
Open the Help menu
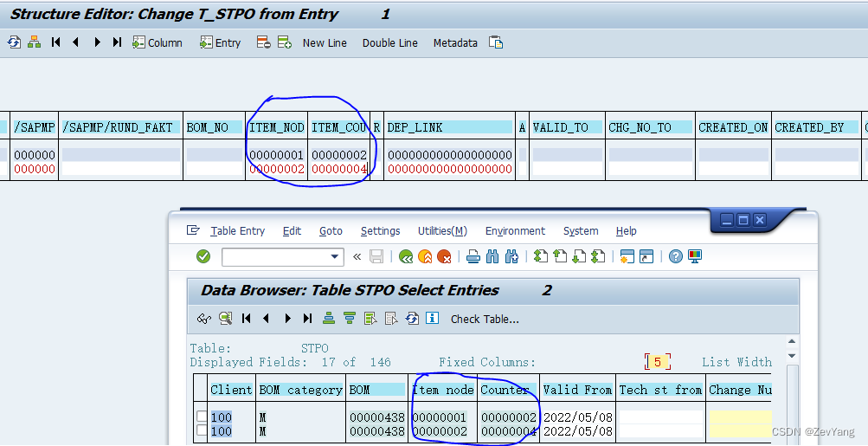(626, 231)
